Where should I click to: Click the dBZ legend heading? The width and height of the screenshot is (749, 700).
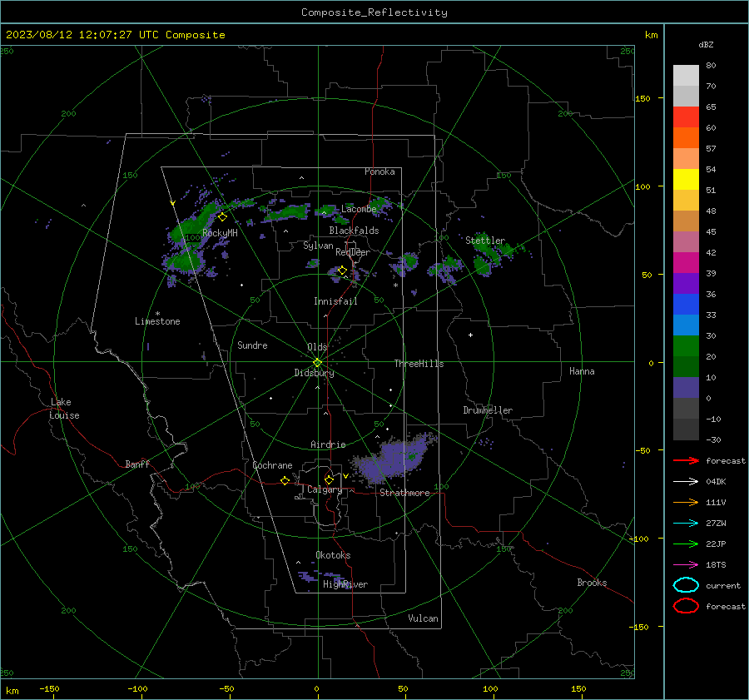706,44
